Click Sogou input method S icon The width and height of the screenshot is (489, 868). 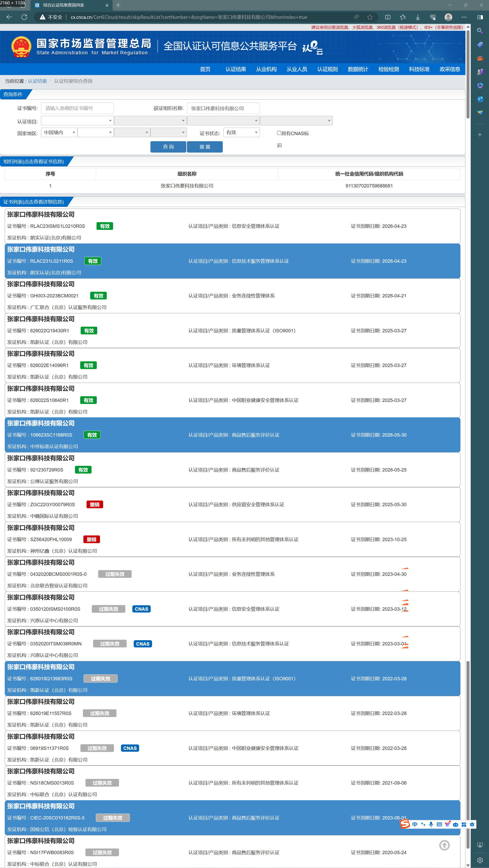point(405,824)
